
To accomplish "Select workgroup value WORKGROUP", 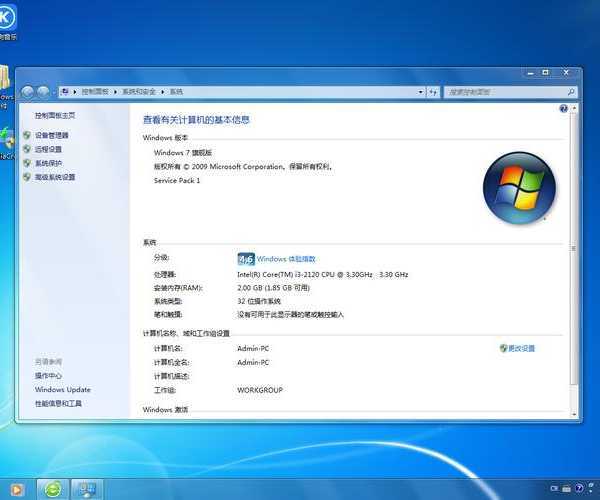I will click(x=260, y=390).
